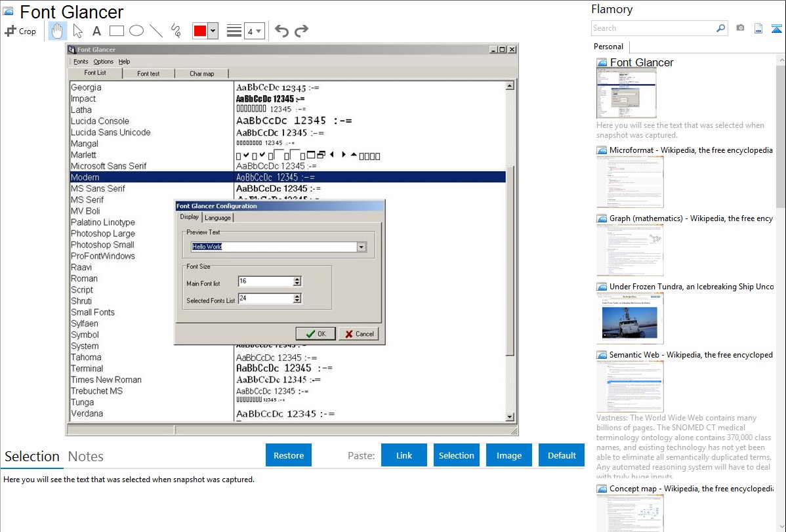The width and height of the screenshot is (786, 532).
Task: Switch to the Char map tab
Action: (201, 73)
